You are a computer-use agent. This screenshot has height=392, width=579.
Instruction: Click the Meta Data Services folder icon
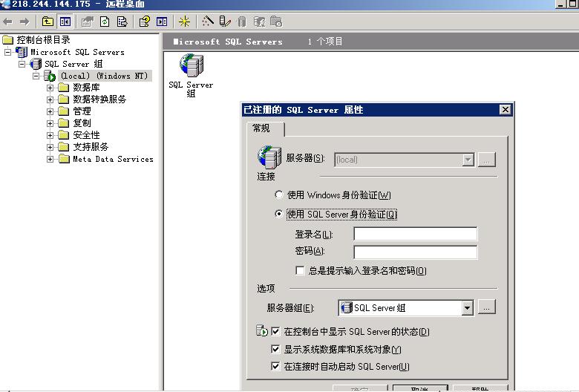64,159
